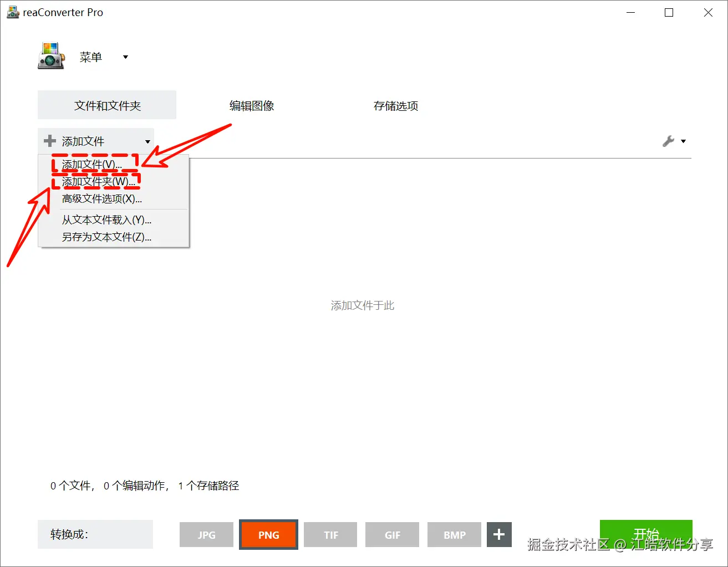Toggle the PNG output format
728x567 pixels.
tap(268, 535)
